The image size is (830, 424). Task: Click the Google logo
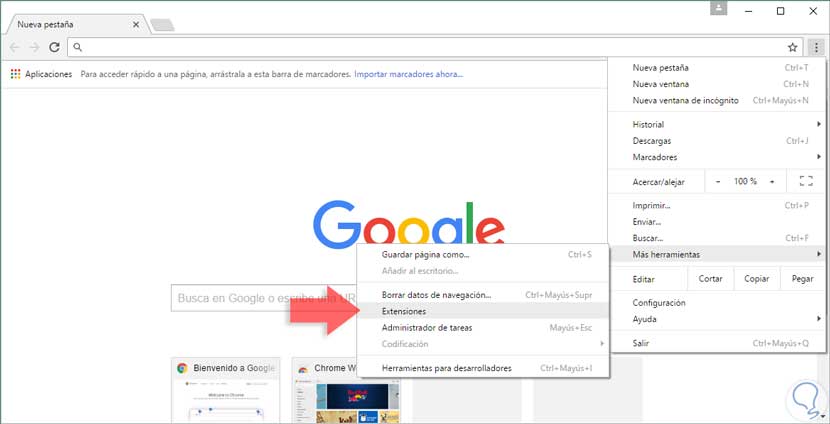pyautogui.click(x=408, y=222)
